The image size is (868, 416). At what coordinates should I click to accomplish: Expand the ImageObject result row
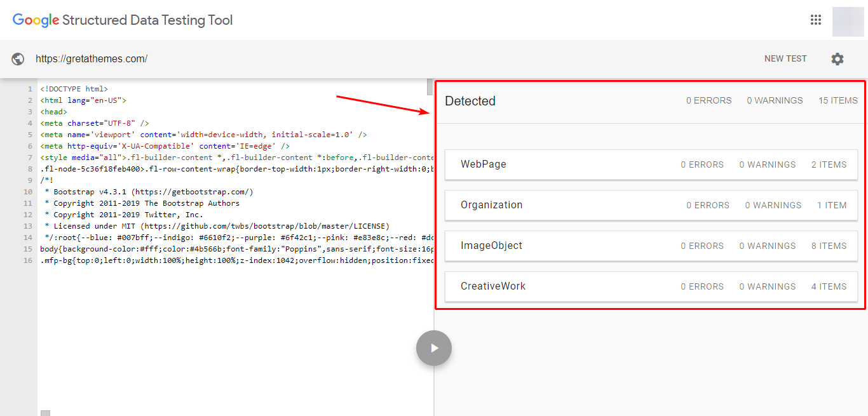click(x=651, y=246)
